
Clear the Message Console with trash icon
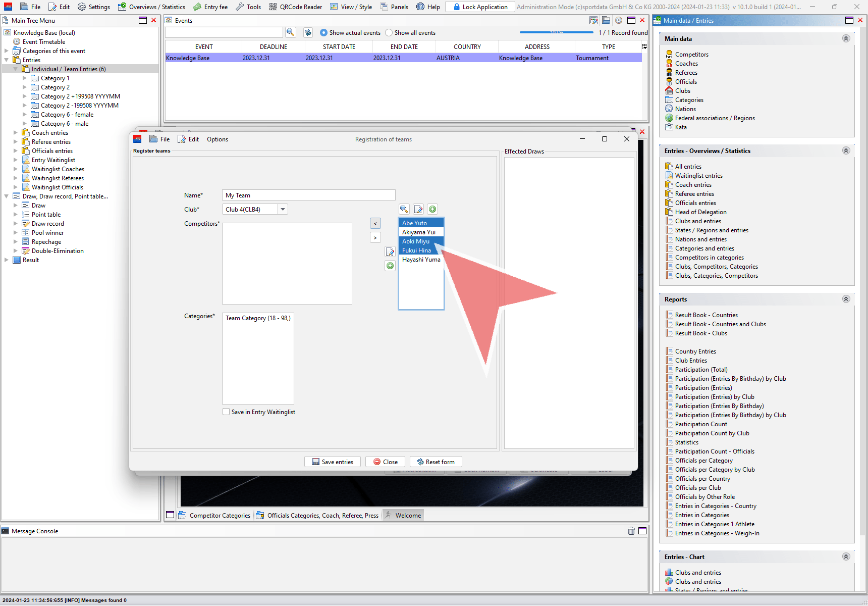click(x=631, y=531)
